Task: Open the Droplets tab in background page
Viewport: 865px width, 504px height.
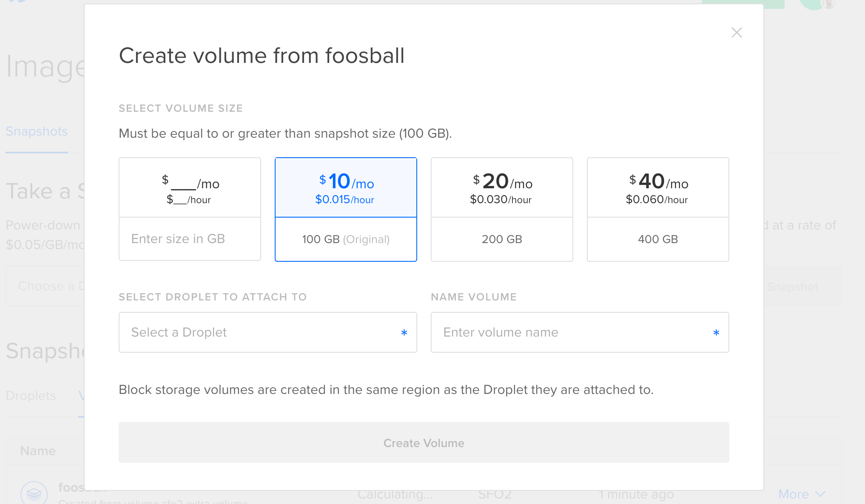Action: point(31,396)
